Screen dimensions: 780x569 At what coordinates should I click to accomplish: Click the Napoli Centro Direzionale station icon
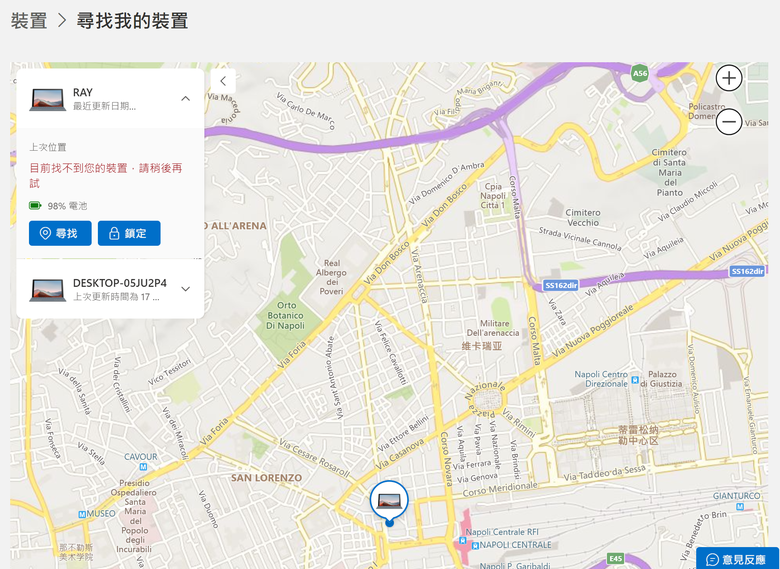tap(635, 380)
